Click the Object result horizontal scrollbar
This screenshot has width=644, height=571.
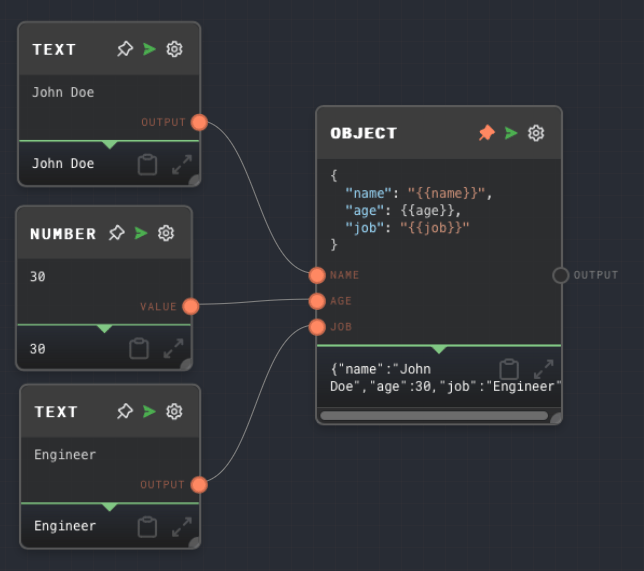(434, 416)
